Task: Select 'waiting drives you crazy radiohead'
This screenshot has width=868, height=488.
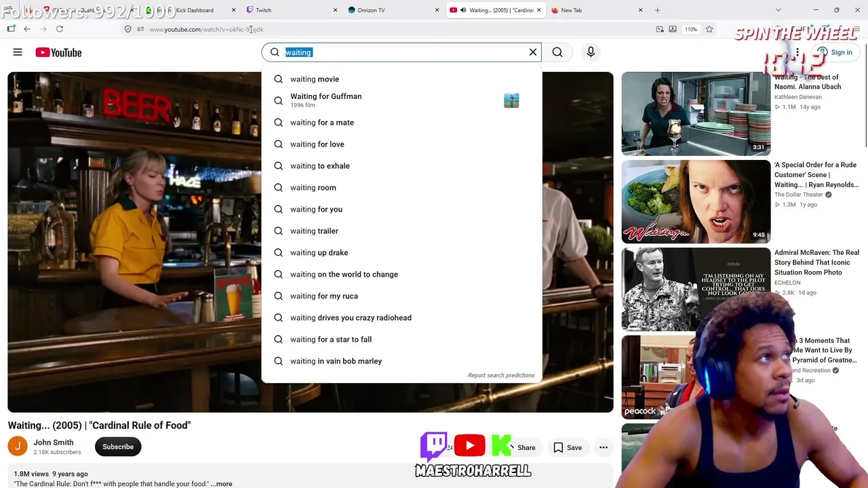Action: click(x=401, y=318)
